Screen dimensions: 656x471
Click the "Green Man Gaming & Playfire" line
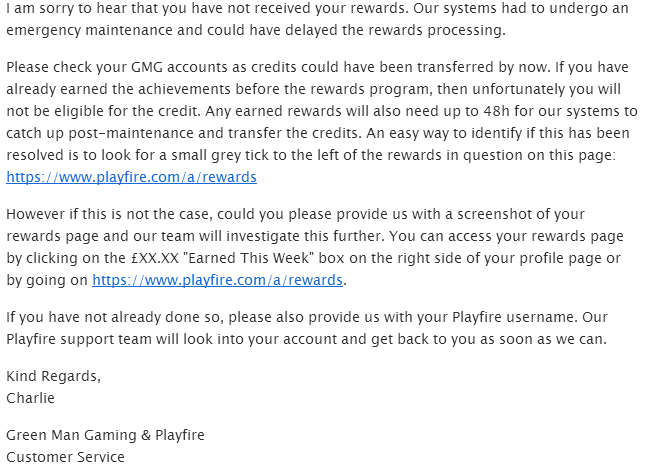tap(105, 435)
